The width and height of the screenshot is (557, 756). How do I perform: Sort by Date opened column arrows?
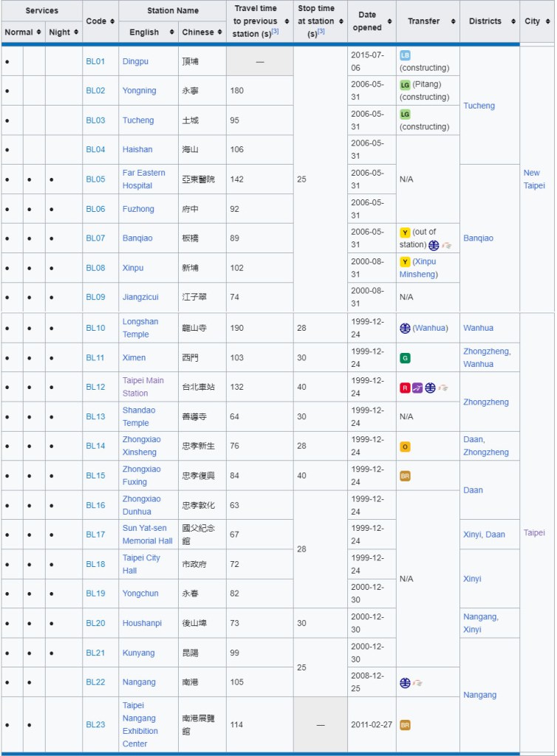[390, 21]
